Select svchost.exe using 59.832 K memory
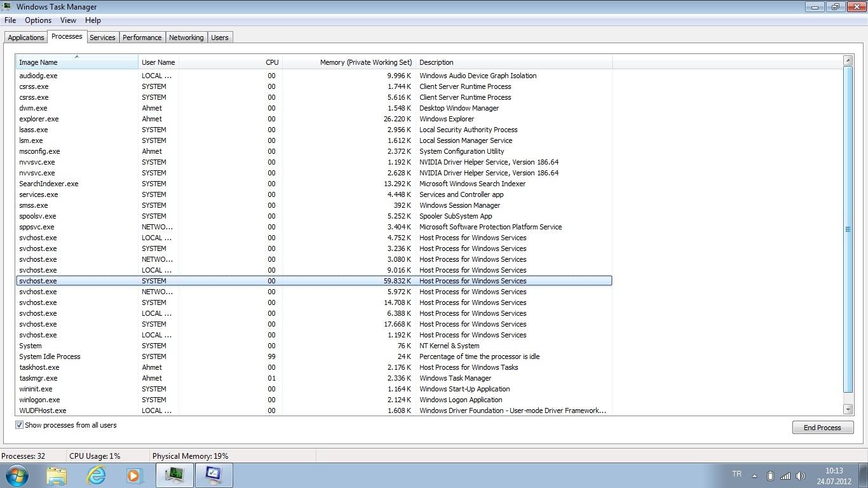The image size is (868, 488). (314, 281)
